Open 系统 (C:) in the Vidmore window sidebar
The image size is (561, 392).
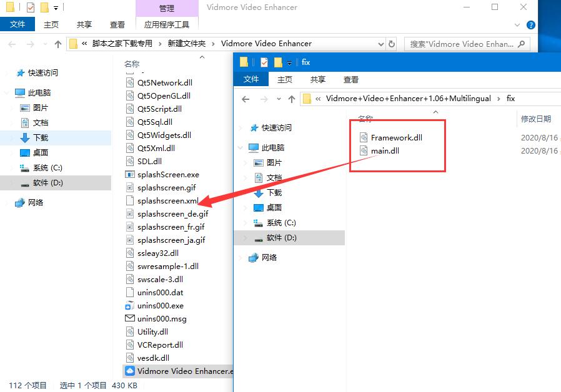pos(47,168)
